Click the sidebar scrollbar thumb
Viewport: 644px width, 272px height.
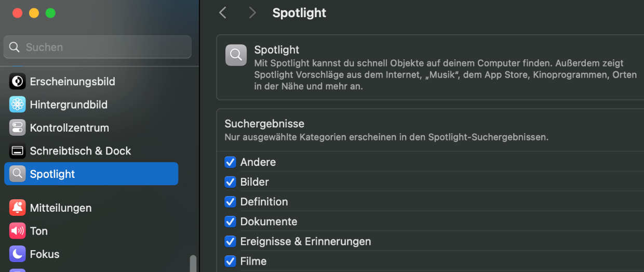pyautogui.click(x=193, y=263)
